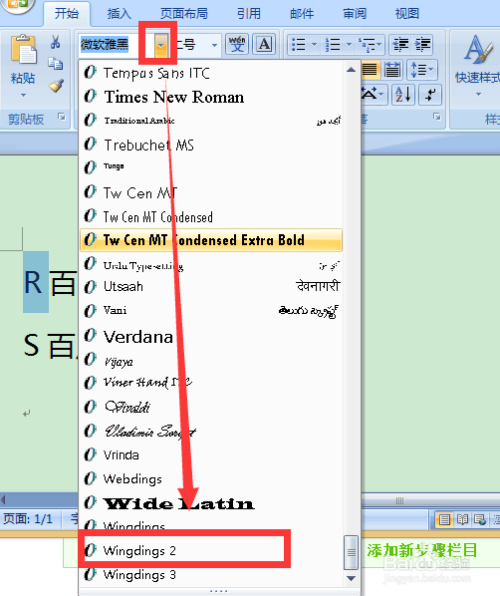Expand Quick Styles dropdown arrow
The height and width of the screenshot is (596, 500).
tap(478, 94)
